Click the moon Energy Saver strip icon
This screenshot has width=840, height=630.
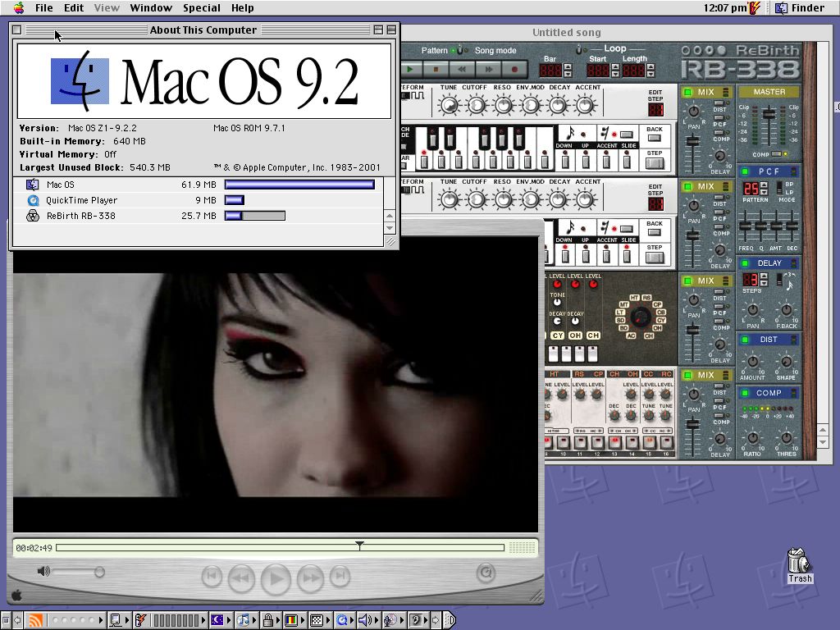pyautogui.click(x=217, y=620)
